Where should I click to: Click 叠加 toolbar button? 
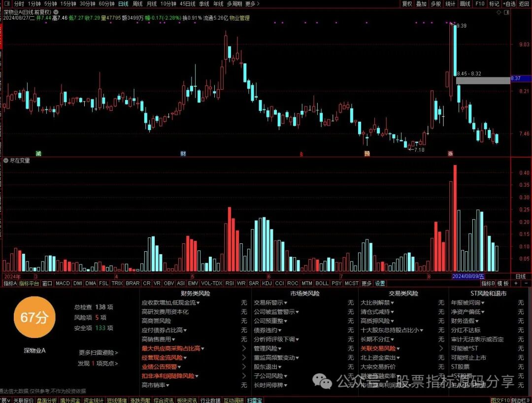pos(421,4)
